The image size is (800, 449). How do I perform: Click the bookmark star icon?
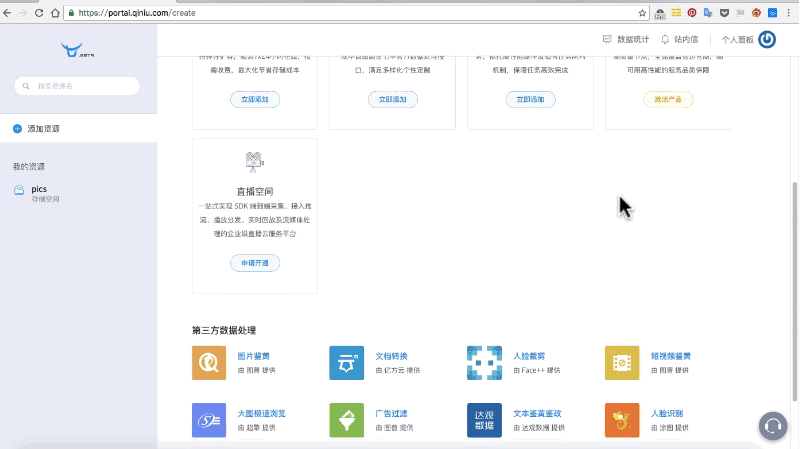pos(642,13)
